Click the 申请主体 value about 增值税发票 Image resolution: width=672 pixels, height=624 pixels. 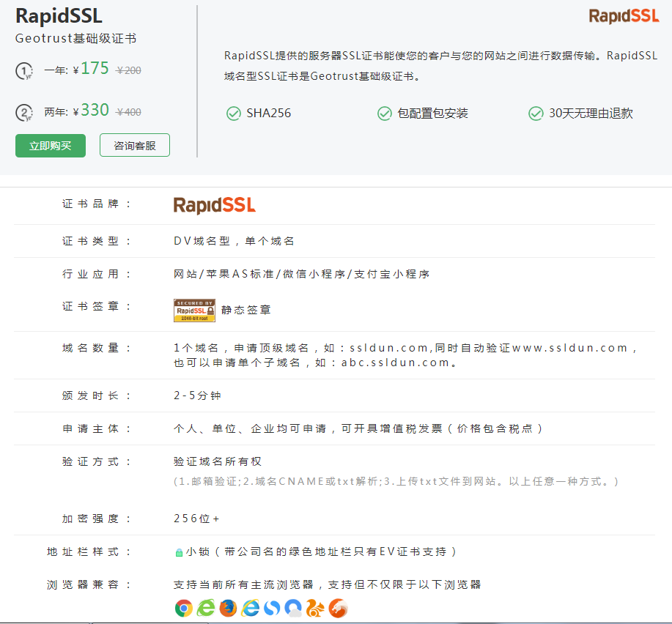(x=358, y=428)
